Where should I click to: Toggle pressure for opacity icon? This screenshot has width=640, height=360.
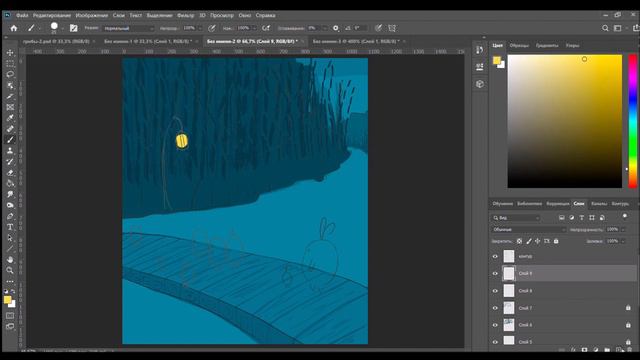tap(211, 28)
